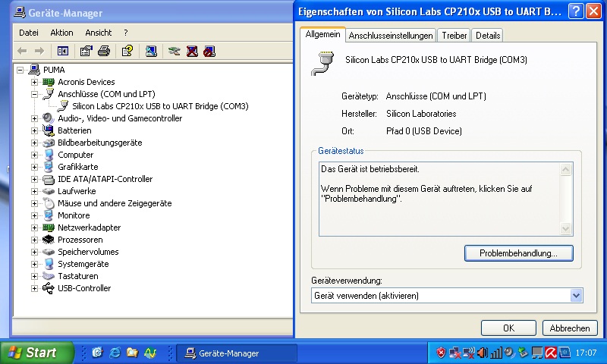Click the scan for hardware changes icon

pyautogui.click(x=151, y=51)
